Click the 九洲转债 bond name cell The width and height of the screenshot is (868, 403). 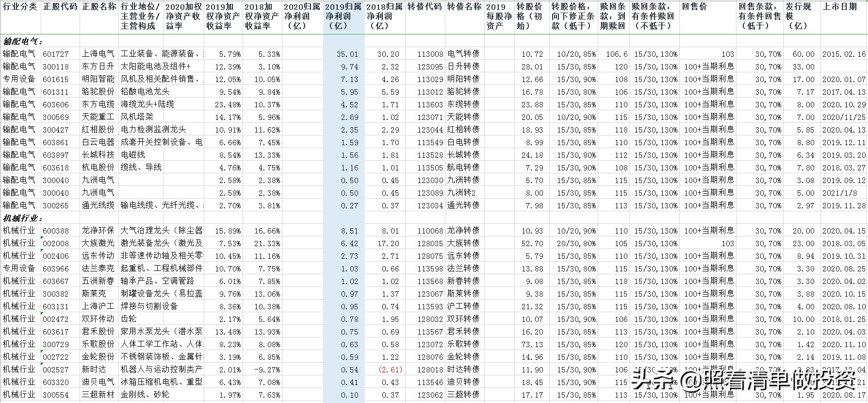coord(463,180)
